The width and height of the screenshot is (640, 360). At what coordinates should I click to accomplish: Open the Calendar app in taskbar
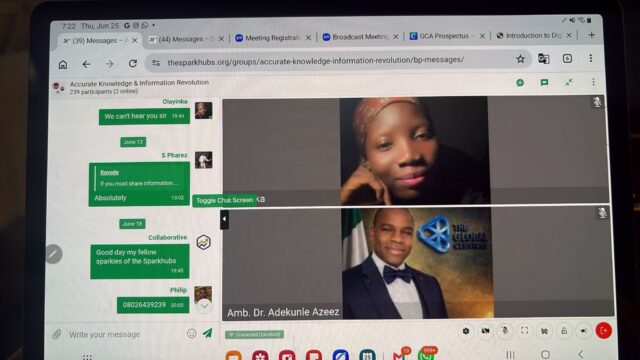(367, 355)
